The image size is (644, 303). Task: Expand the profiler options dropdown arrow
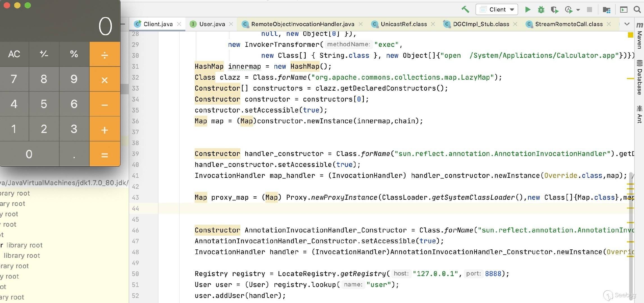[x=578, y=10]
